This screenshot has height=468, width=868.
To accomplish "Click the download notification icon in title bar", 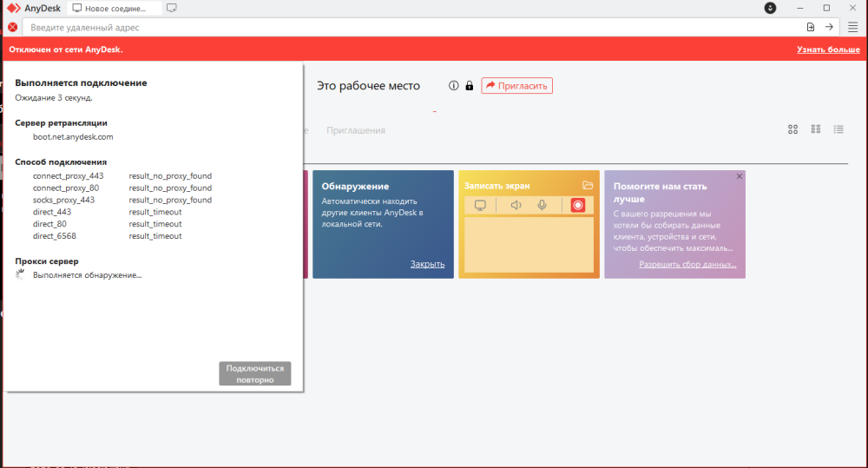I will 770,8.
